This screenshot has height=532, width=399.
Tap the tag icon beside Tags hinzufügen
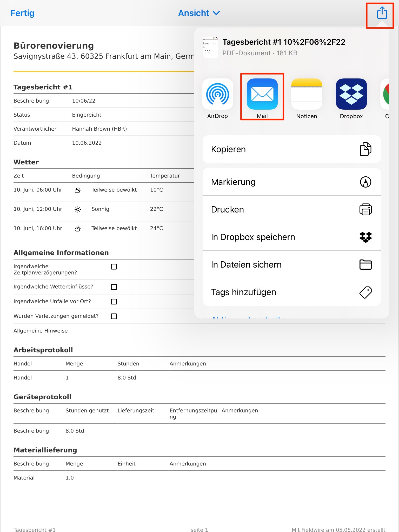pyautogui.click(x=365, y=292)
